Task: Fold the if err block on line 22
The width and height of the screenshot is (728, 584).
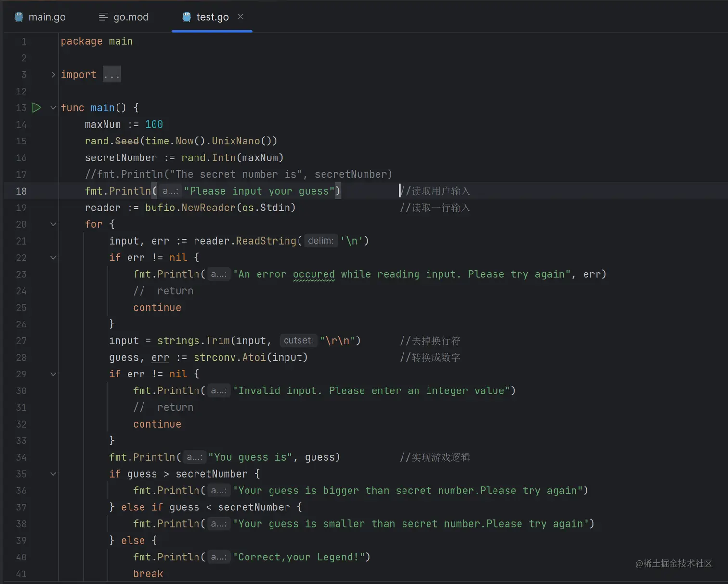Action: [x=53, y=258]
